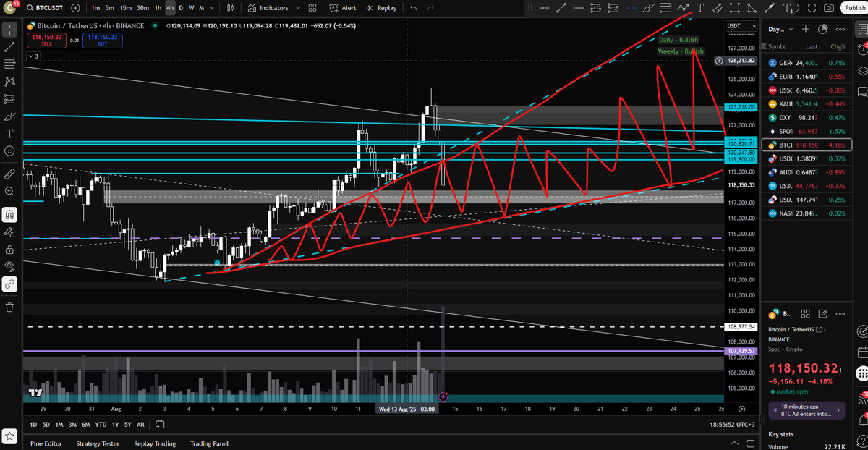Select XAU gold row in watchlist

click(x=807, y=103)
